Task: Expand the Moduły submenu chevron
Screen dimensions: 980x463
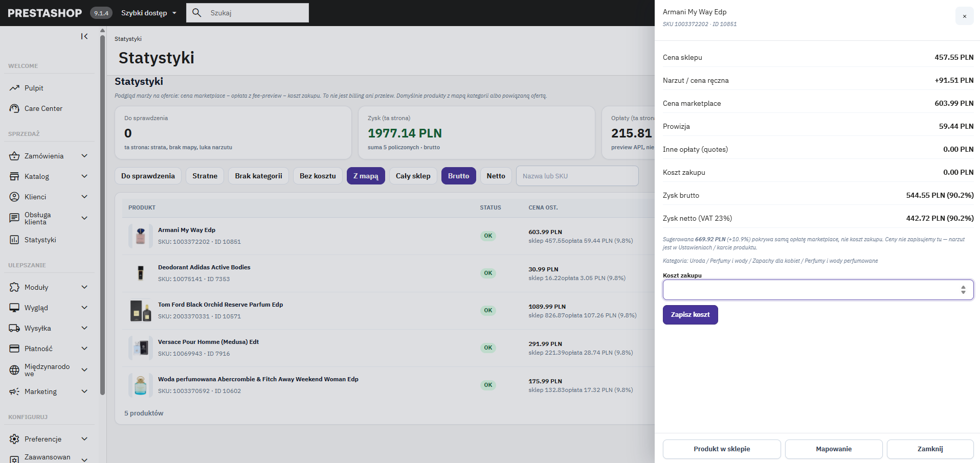Action: click(x=84, y=287)
